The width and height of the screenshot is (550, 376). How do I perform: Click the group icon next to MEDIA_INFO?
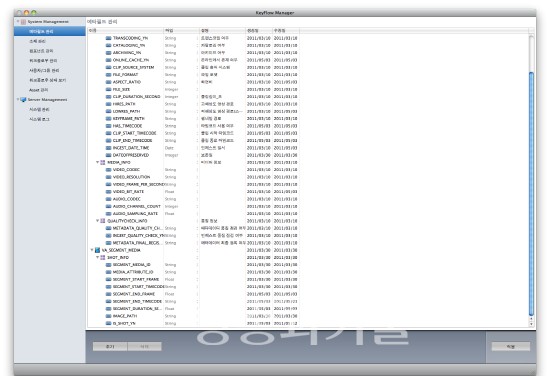tap(103, 162)
